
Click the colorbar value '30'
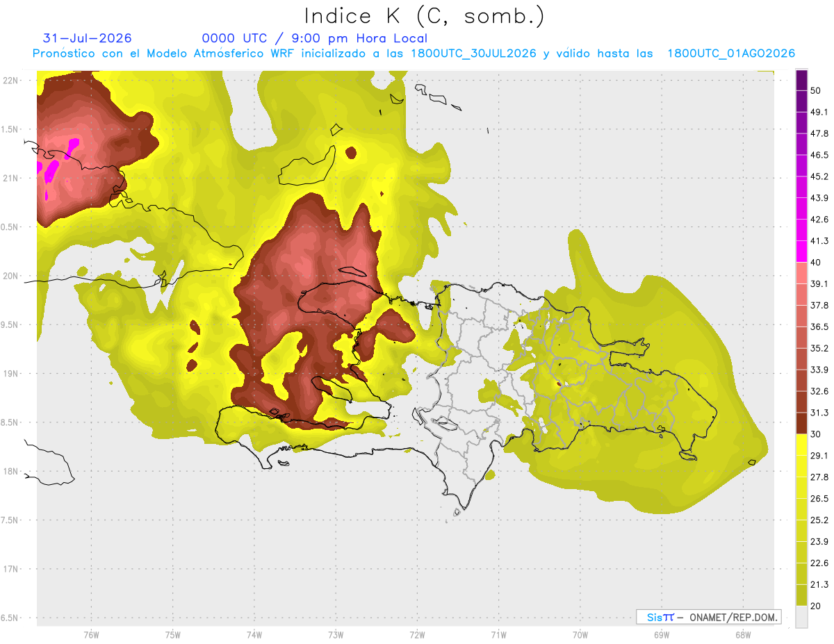817,434
